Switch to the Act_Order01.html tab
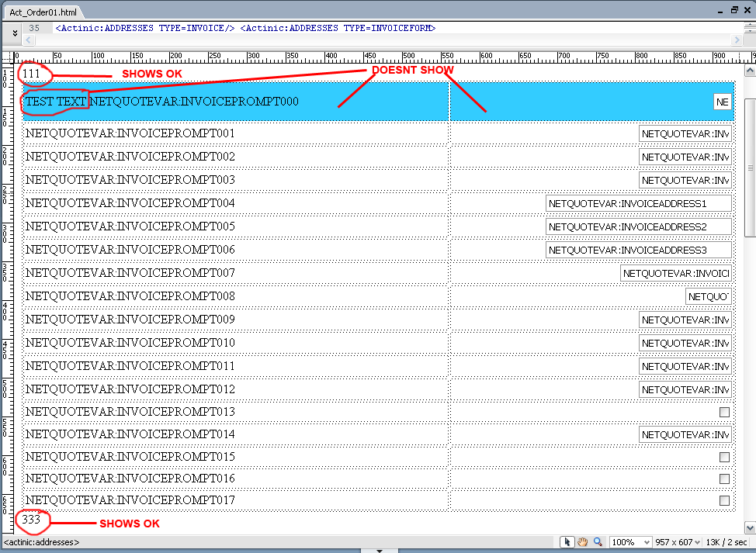756x553 pixels. click(x=43, y=12)
